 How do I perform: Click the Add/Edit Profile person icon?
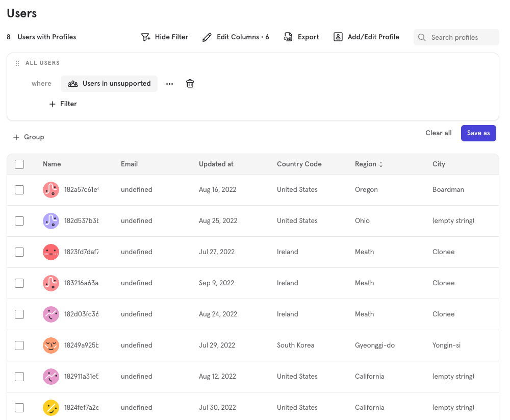[x=338, y=37]
